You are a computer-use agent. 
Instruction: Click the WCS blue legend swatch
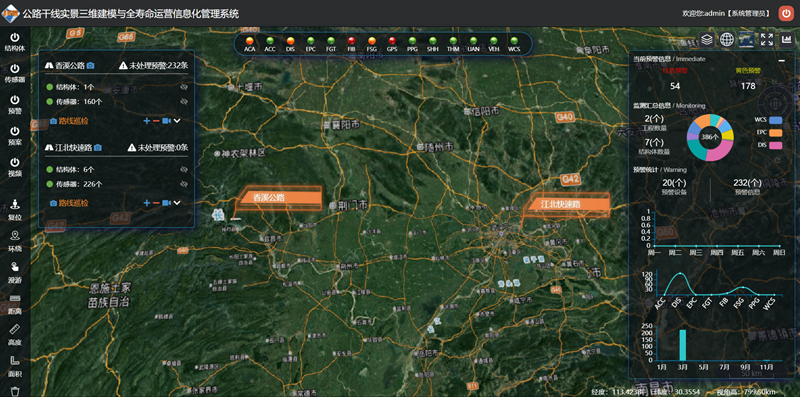pos(776,120)
